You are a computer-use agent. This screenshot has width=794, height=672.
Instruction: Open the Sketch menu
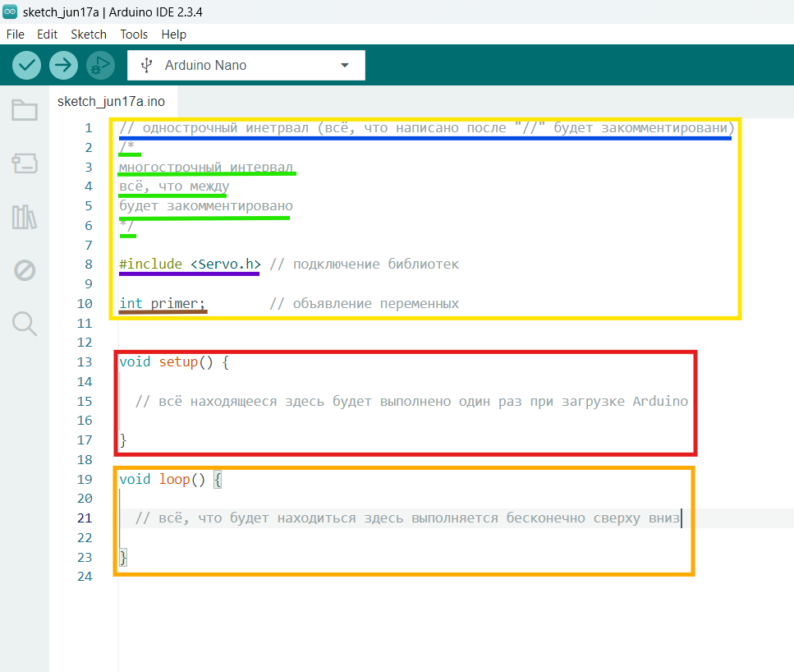[x=89, y=35]
